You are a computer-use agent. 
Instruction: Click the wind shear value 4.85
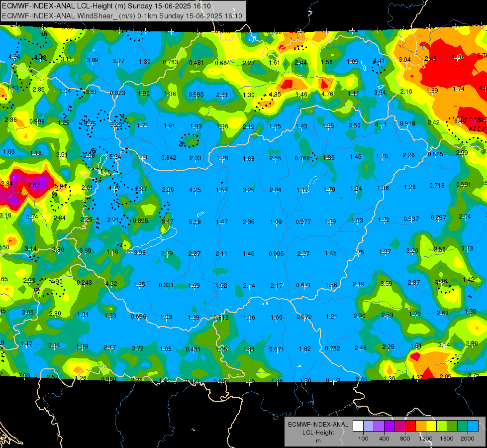(x=275, y=95)
